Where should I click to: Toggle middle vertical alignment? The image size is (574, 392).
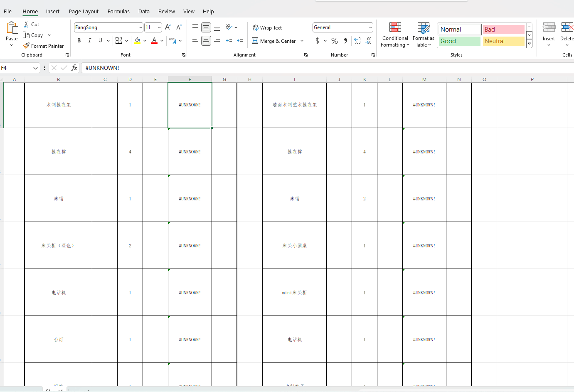pyautogui.click(x=206, y=27)
